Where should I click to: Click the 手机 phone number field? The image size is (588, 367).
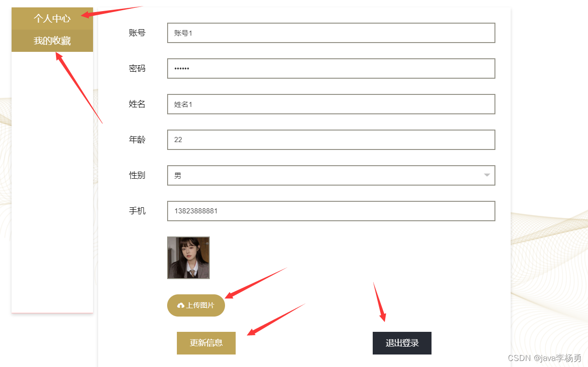tap(331, 211)
